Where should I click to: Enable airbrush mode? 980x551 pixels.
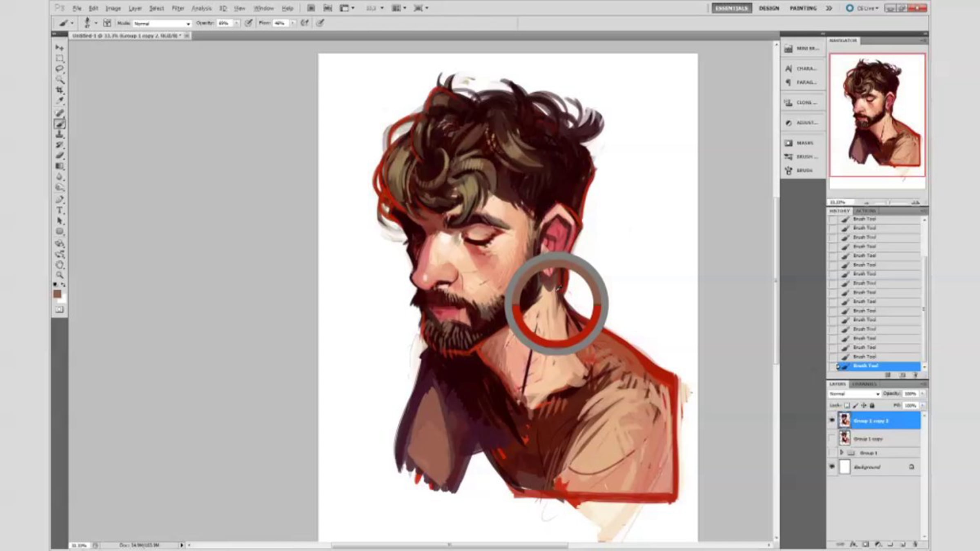click(305, 23)
